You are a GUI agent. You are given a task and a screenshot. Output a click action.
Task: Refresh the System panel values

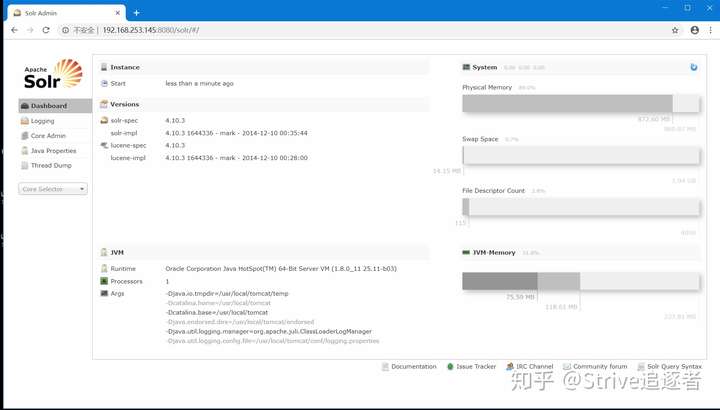point(694,67)
